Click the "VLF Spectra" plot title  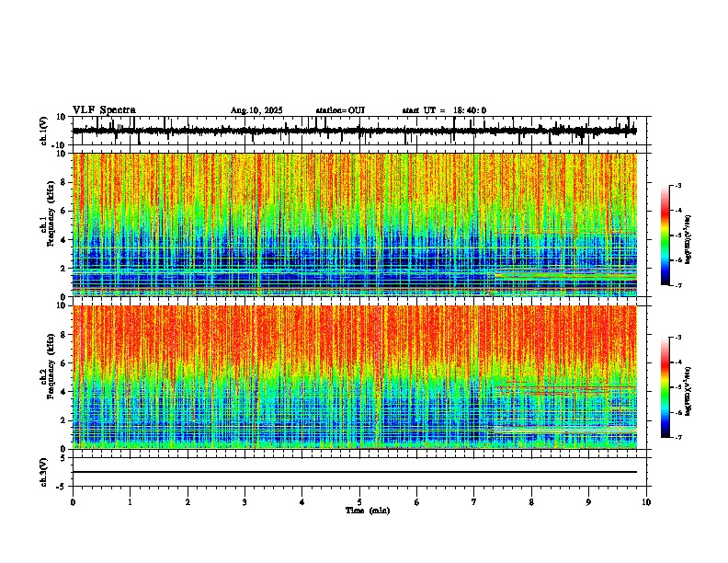[x=104, y=110]
